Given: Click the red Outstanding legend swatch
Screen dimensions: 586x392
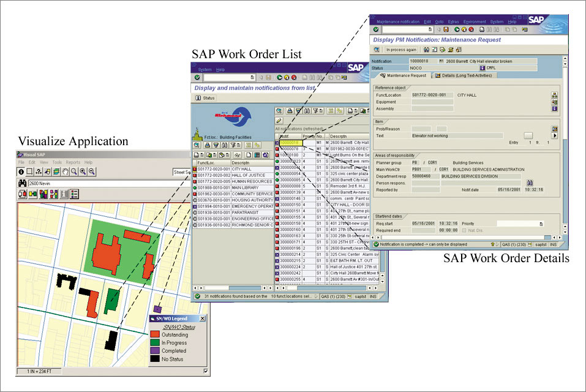Looking at the screenshot, I should [155, 334].
